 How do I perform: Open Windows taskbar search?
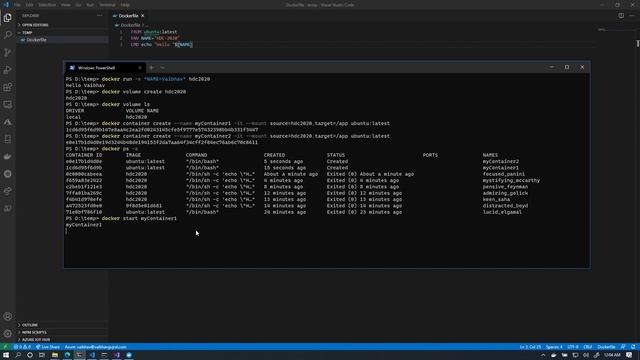[x=18, y=356]
